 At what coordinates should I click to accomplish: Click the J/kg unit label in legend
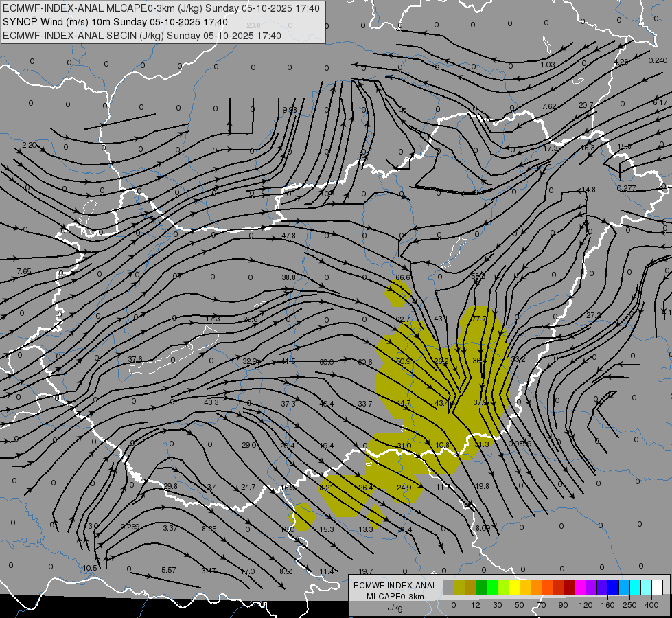tap(395, 608)
